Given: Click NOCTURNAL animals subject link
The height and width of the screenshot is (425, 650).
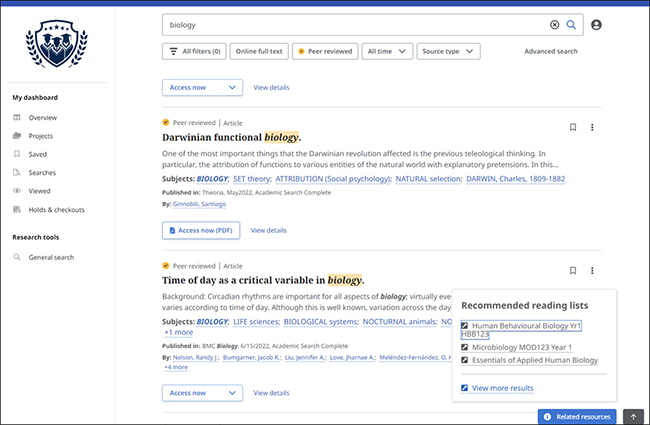Looking at the screenshot, I should pyautogui.click(x=400, y=322).
